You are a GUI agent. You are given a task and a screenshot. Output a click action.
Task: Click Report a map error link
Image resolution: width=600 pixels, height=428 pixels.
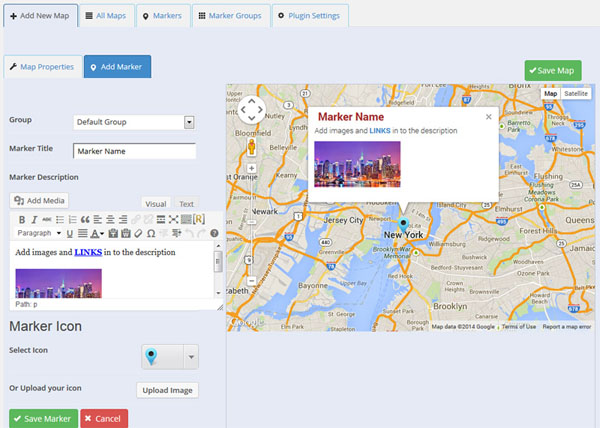click(x=566, y=327)
